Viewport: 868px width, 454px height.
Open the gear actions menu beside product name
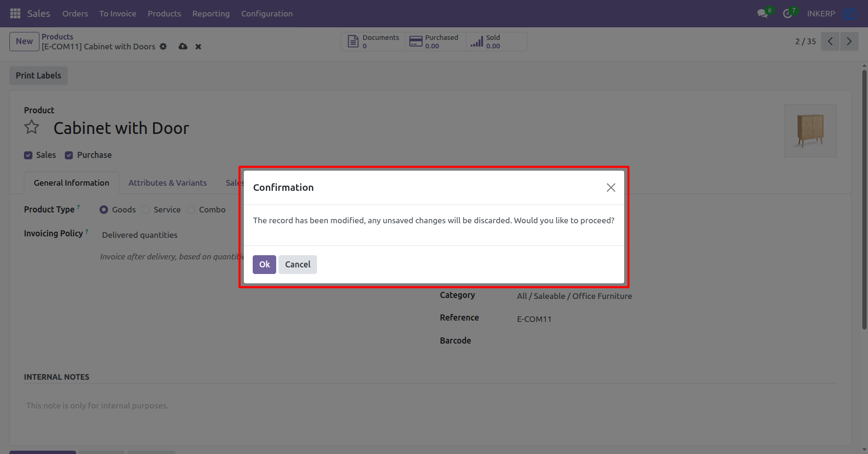[163, 47]
